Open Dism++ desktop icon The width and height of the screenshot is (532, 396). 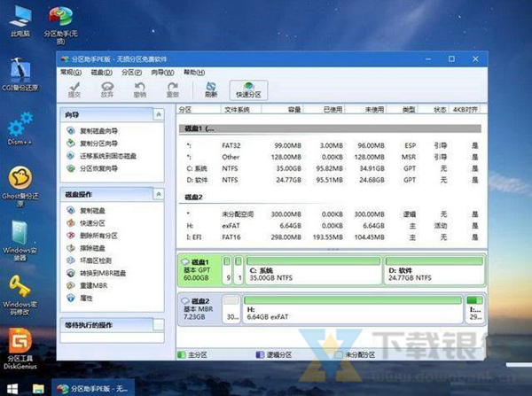pyautogui.click(x=20, y=128)
